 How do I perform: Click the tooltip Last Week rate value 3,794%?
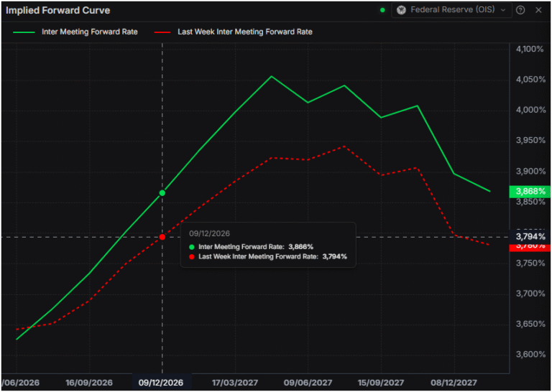(335, 256)
